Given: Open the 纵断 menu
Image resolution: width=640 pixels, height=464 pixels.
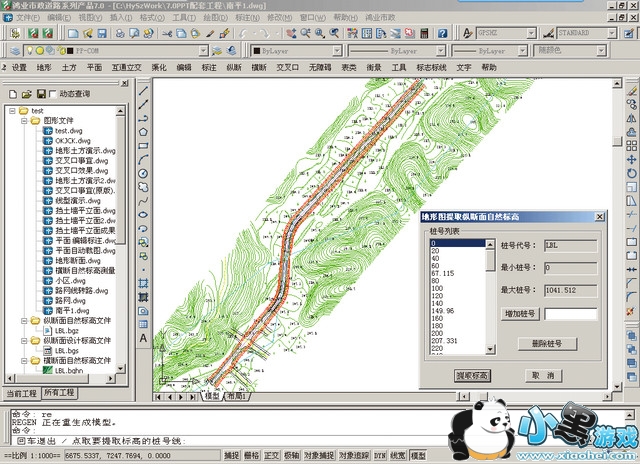Looking at the screenshot, I should pyautogui.click(x=234, y=68).
